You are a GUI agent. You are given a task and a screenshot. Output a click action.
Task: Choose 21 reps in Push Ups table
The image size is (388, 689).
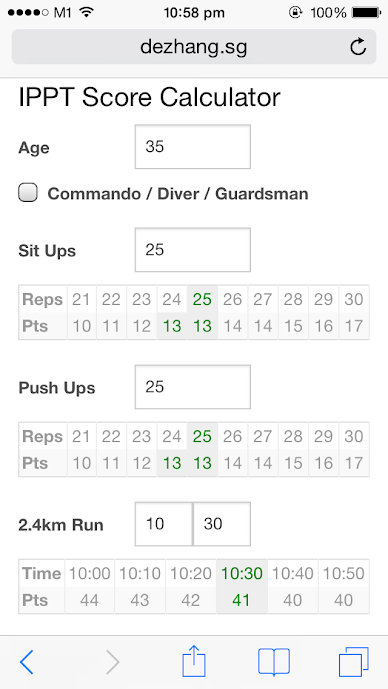[x=82, y=436]
